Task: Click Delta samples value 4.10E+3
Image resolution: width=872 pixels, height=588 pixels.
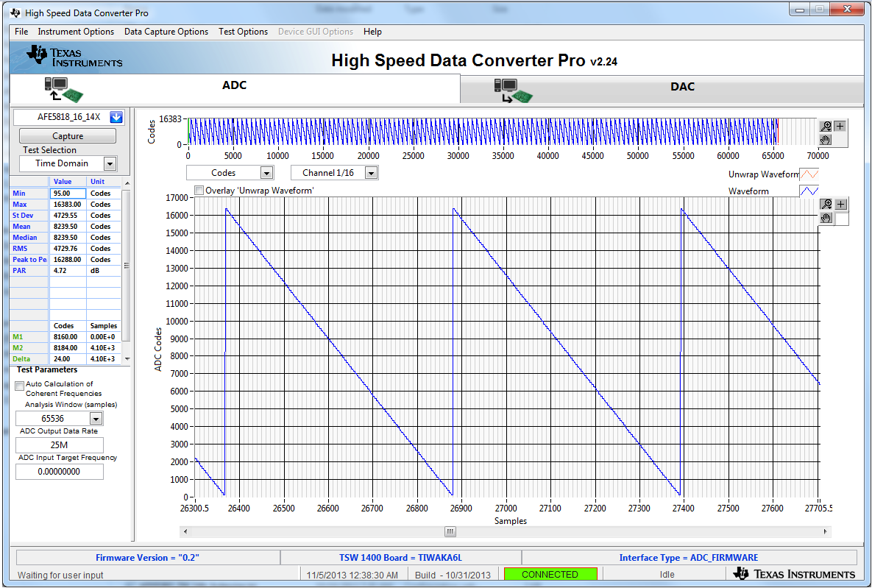Action: (104, 359)
